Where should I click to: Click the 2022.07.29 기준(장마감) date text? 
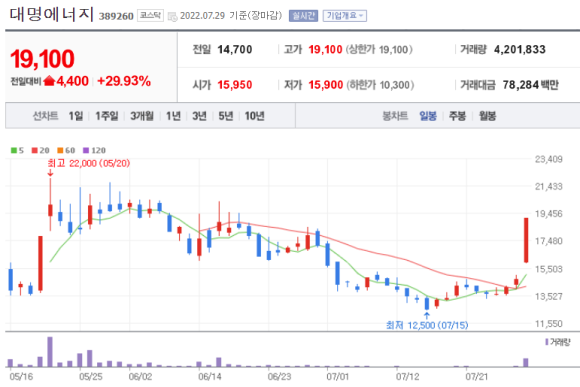231,16
